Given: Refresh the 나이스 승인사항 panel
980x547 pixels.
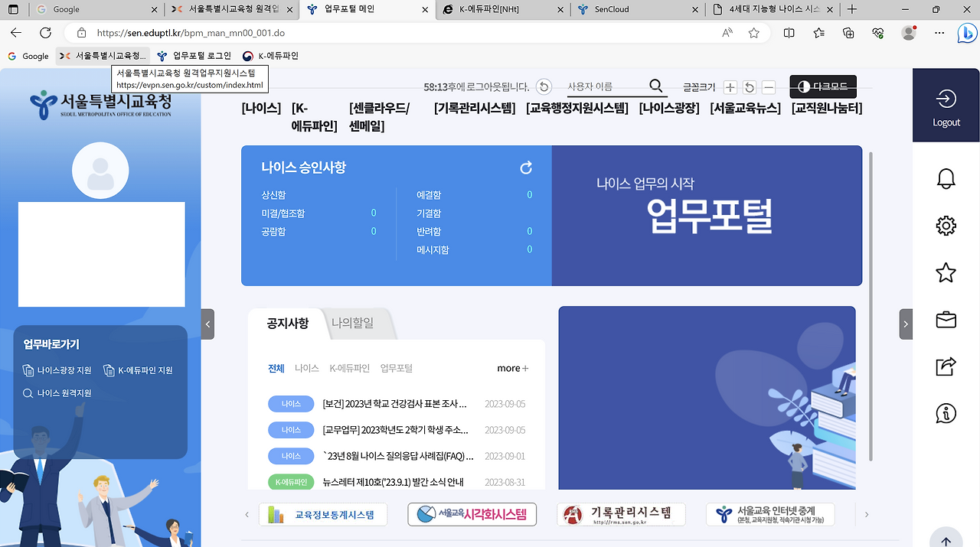Looking at the screenshot, I should tap(526, 168).
